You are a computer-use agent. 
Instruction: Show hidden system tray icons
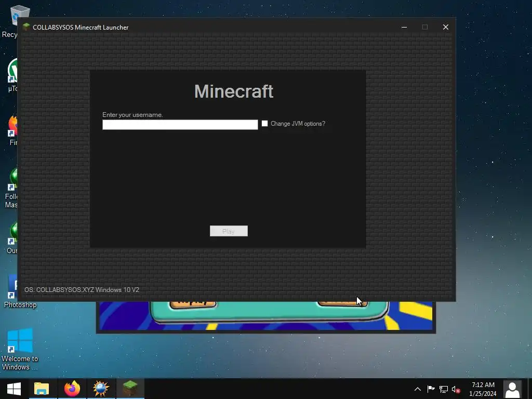click(418, 389)
